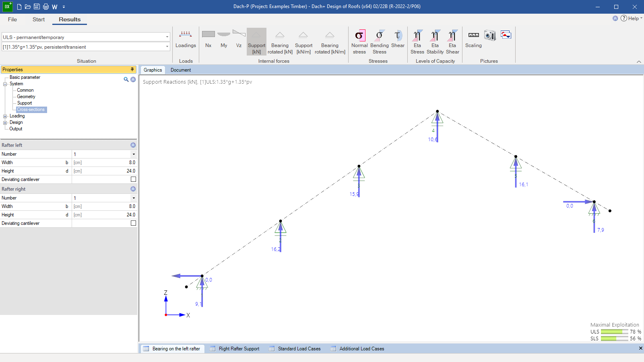The width and height of the screenshot is (644, 362).
Task: Show Support [kN/m] results
Action: point(303,42)
